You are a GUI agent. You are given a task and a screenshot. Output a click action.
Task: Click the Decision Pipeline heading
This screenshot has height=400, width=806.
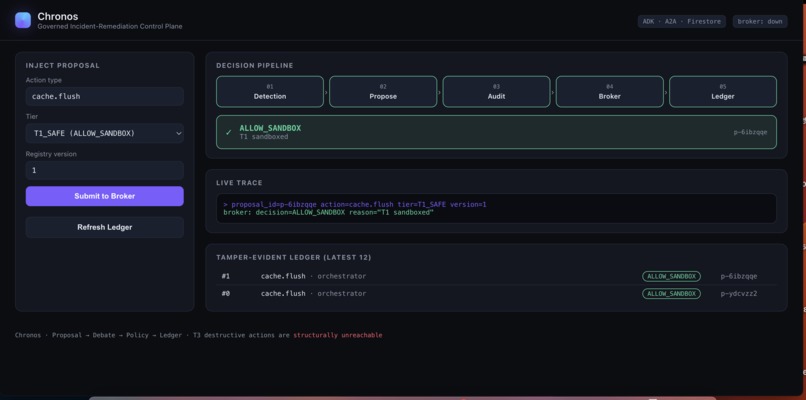coord(254,65)
